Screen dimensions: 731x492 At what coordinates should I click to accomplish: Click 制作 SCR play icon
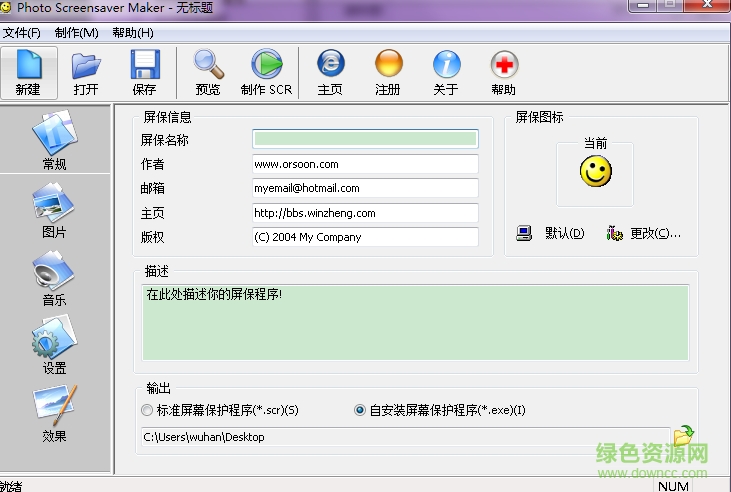coord(267,73)
